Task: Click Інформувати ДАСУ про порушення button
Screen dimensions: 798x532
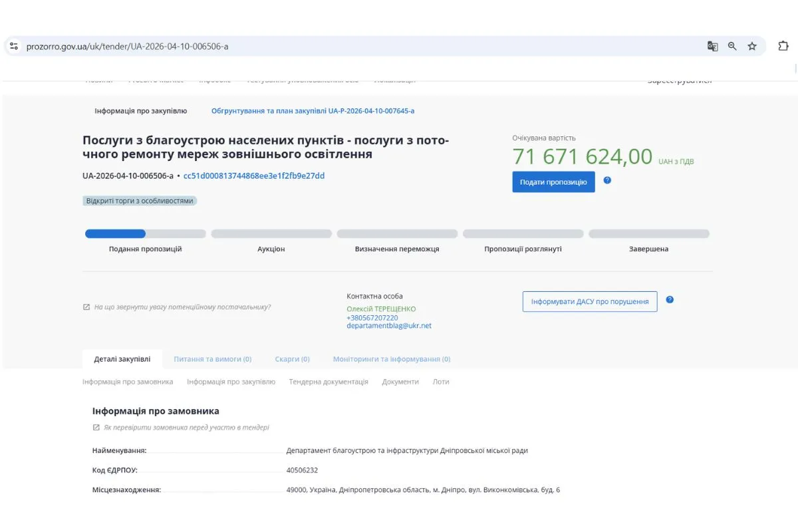Action: coord(589,301)
